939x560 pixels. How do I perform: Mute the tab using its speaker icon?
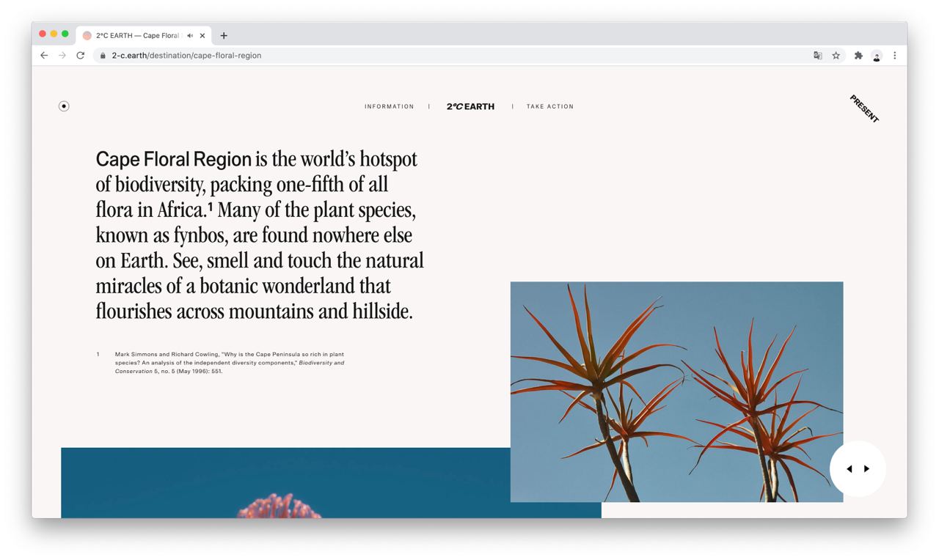(190, 35)
